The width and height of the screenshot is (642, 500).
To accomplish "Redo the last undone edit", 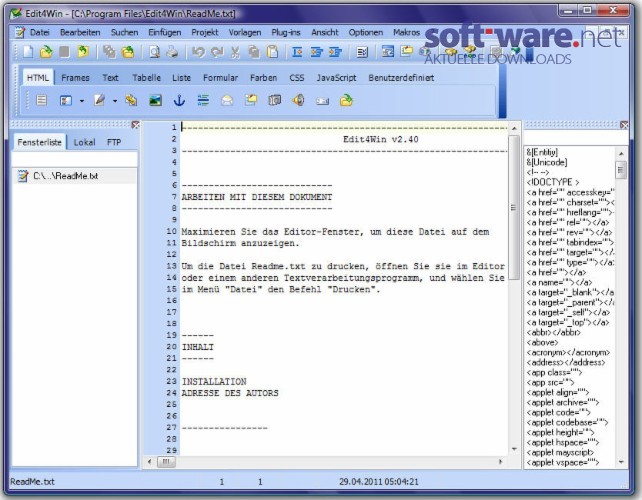I will pyautogui.click(x=217, y=52).
